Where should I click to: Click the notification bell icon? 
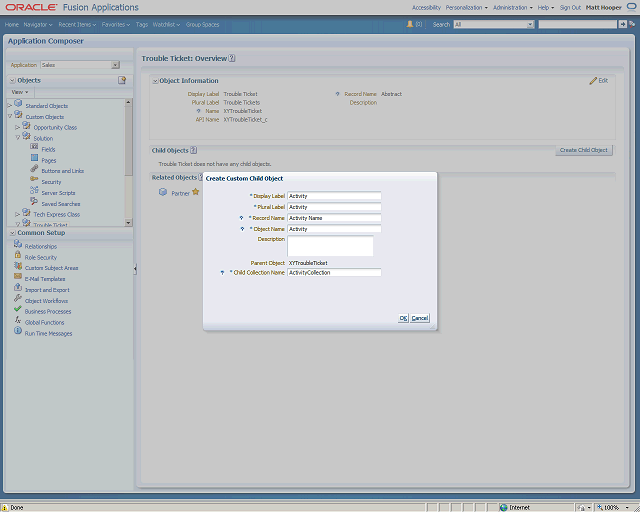pos(410,24)
